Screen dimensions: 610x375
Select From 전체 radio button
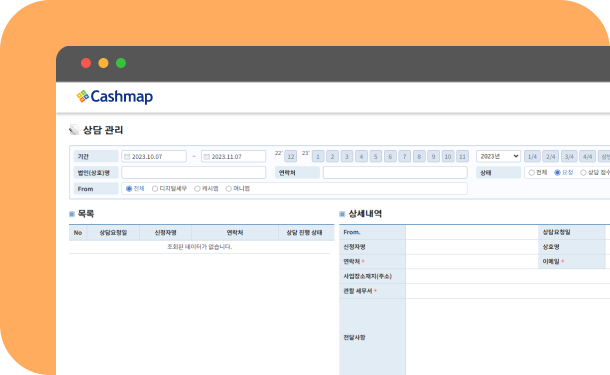[x=129, y=189]
